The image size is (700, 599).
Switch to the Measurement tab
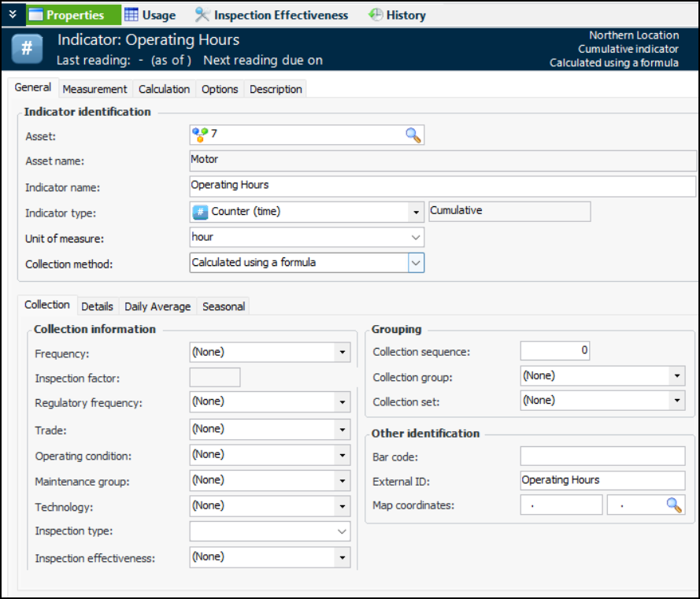point(94,89)
